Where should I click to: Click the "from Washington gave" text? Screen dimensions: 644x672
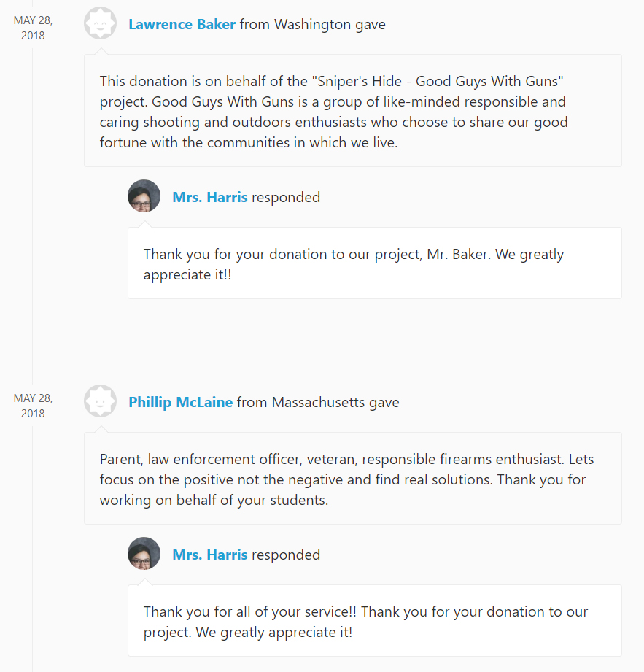(x=312, y=24)
